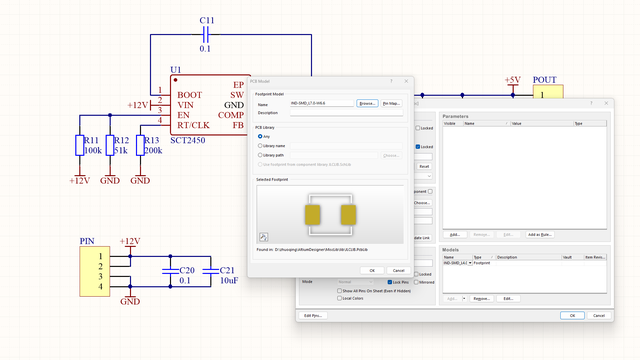Click the Models Item Revision column header
The height and width of the screenshot is (360, 640).
595,257
